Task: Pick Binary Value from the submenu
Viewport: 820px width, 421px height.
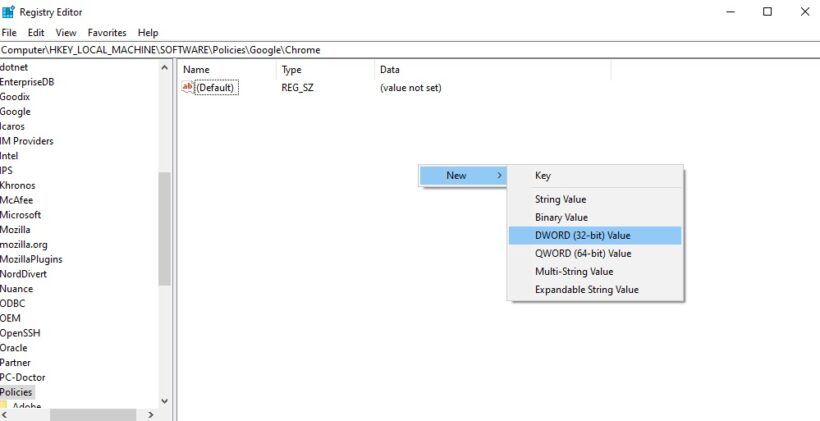Action: (x=561, y=217)
